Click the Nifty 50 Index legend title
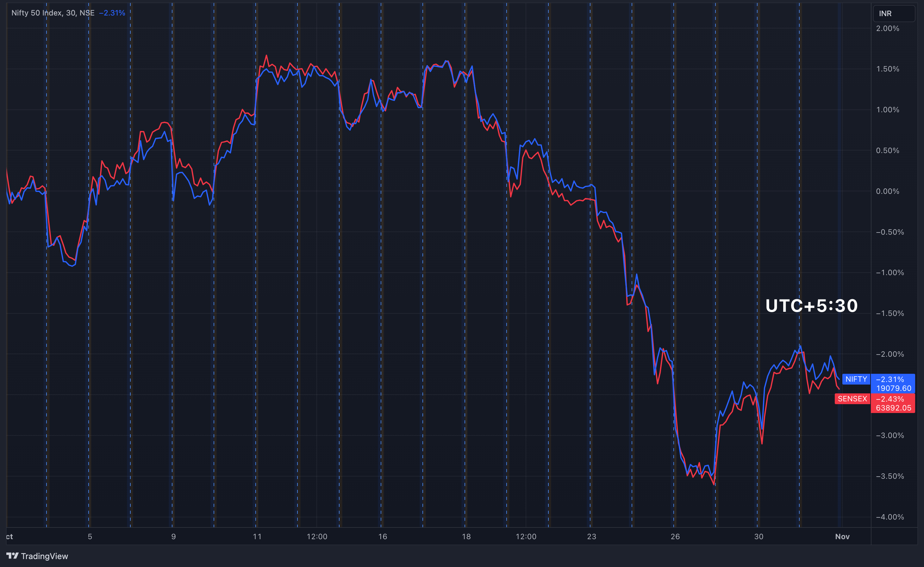 (x=53, y=13)
